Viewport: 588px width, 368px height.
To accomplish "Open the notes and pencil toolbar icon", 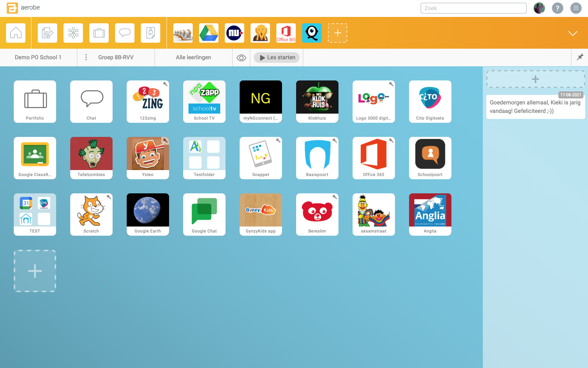I will click(x=47, y=33).
